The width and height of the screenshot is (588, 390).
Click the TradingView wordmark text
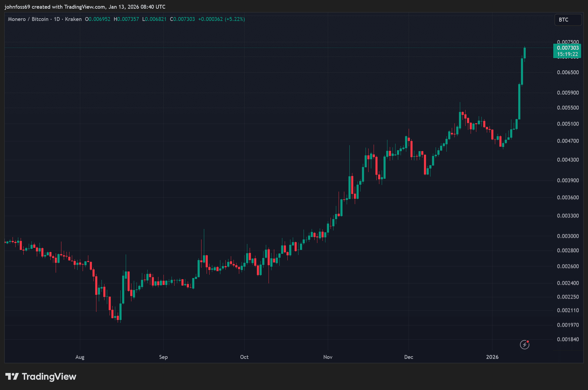(x=49, y=377)
